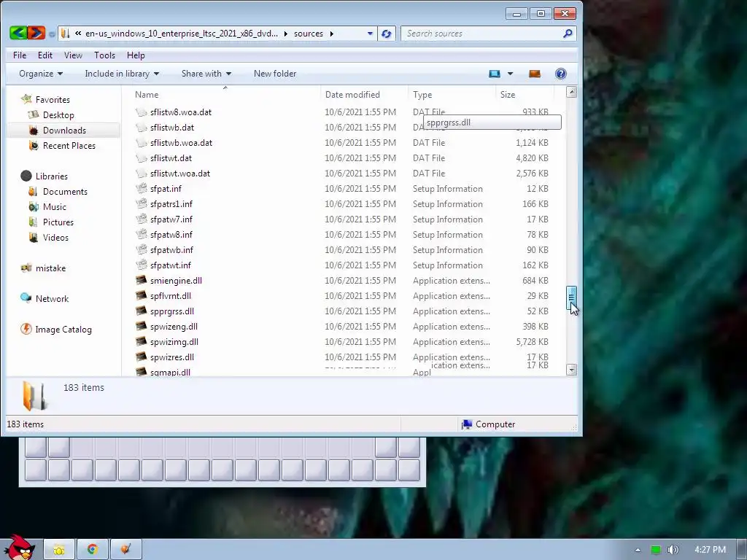Open the Documents library
The width and height of the screenshot is (747, 560).
pyautogui.click(x=65, y=192)
